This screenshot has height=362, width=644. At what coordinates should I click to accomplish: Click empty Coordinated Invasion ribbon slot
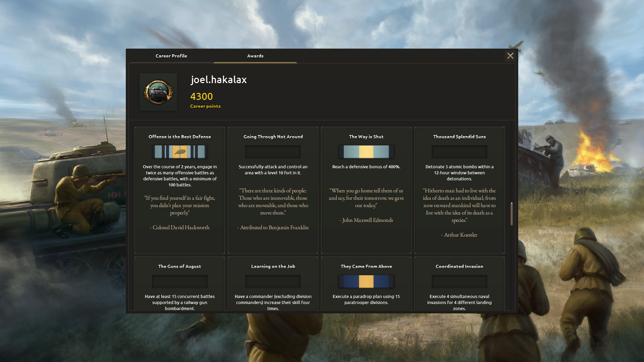tap(460, 282)
